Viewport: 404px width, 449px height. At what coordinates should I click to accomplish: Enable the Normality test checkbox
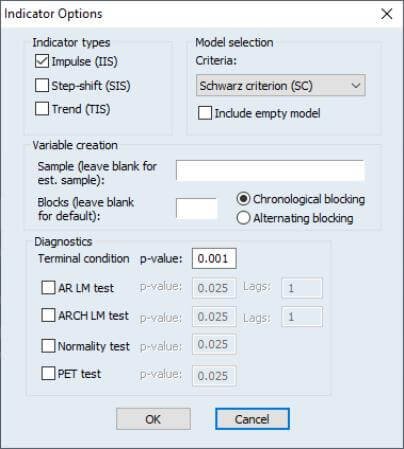tap(48, 346)
